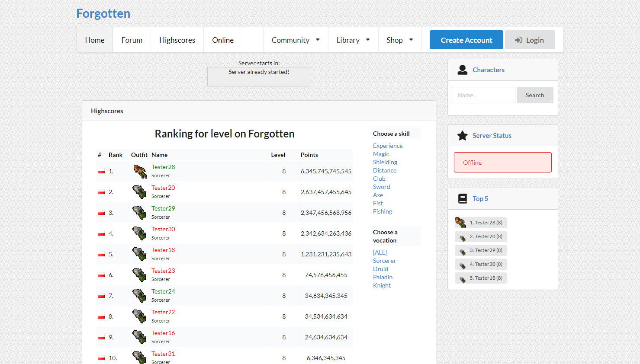The height and width of the screenshot is (364, 640).
Task: Click Tester29's outfit sprite in the rankings
Action: click(x=139, y=212)
